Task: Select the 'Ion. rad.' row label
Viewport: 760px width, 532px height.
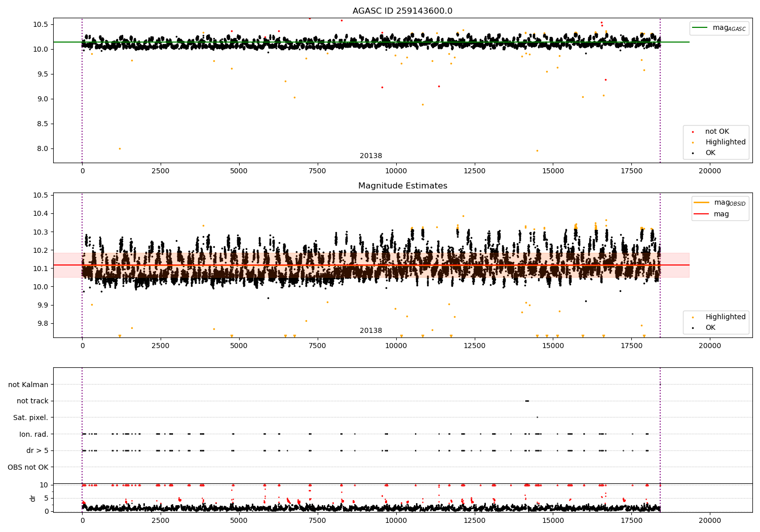Action: point(33,434)
